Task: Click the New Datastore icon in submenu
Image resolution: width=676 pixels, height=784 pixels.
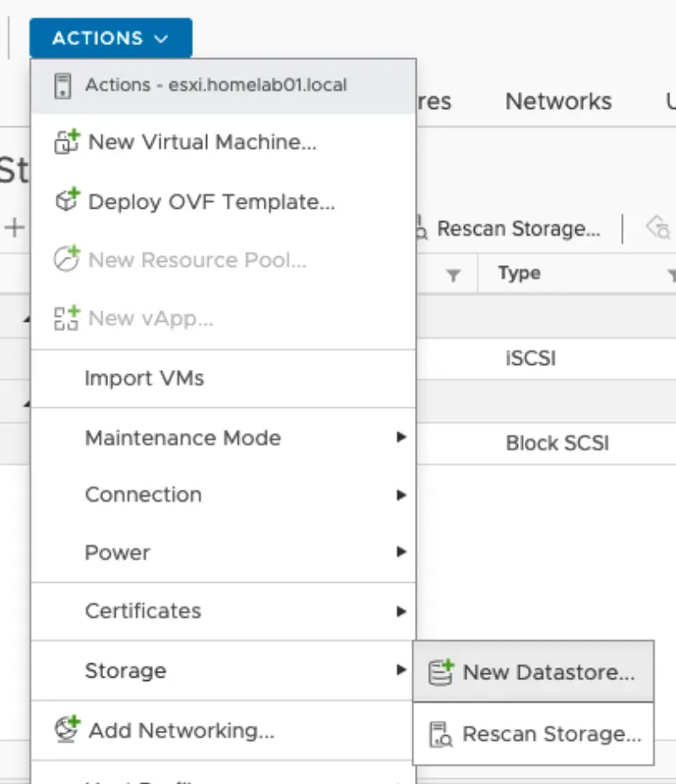Action: [440, 672]
